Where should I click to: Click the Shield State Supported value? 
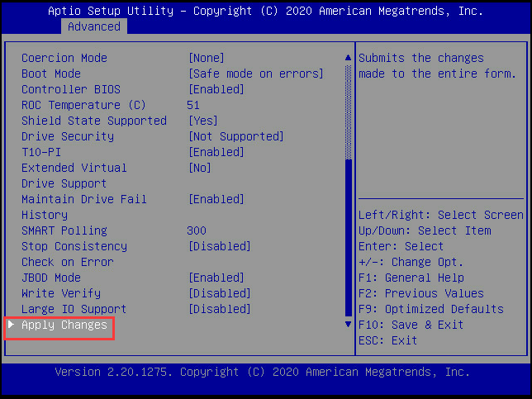pyautogui.click(x=203, y=121)
